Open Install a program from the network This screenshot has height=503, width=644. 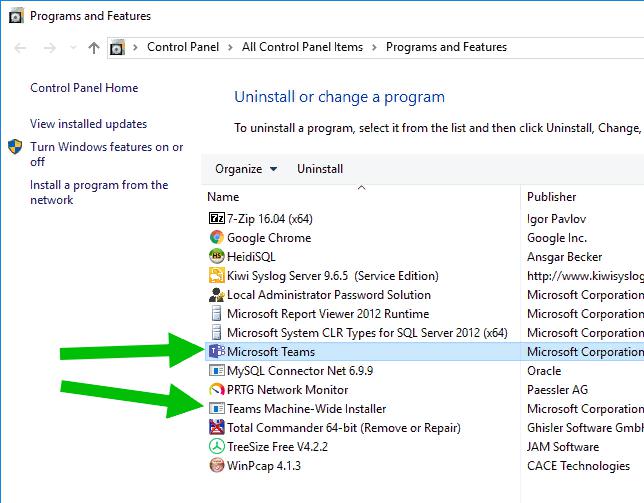[x=99, y=192]
